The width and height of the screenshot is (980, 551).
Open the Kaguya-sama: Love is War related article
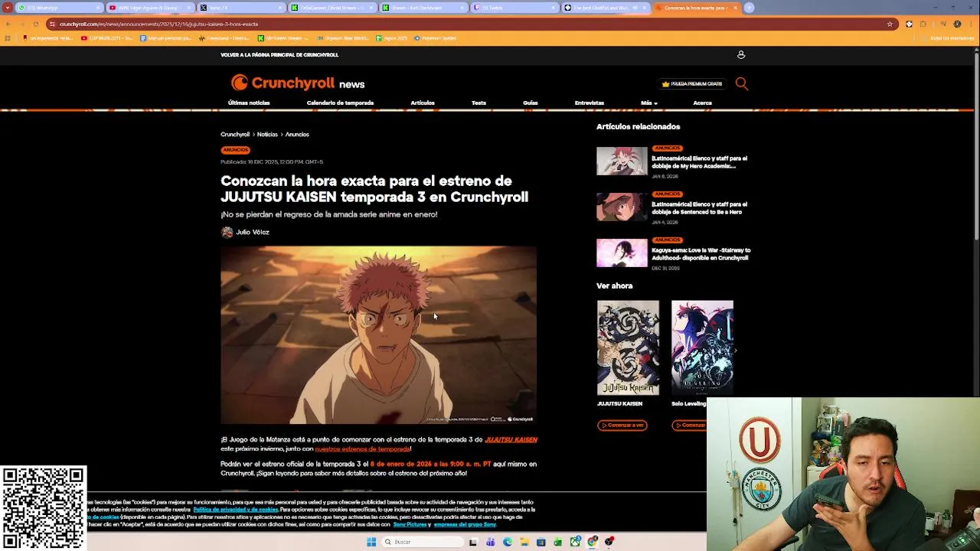click(701, 254)
